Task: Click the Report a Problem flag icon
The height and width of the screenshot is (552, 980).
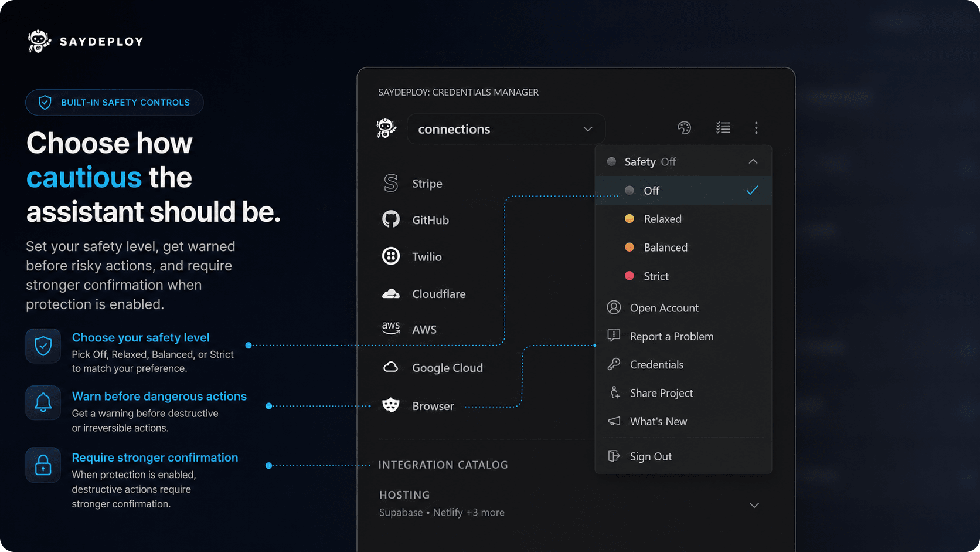Action: click(x=614, y=336)
